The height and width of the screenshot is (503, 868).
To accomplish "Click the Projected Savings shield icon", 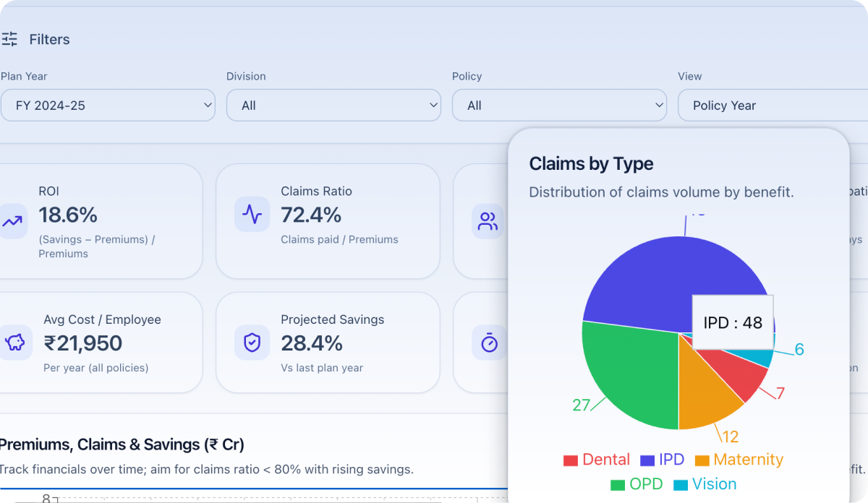I will 252,343.
